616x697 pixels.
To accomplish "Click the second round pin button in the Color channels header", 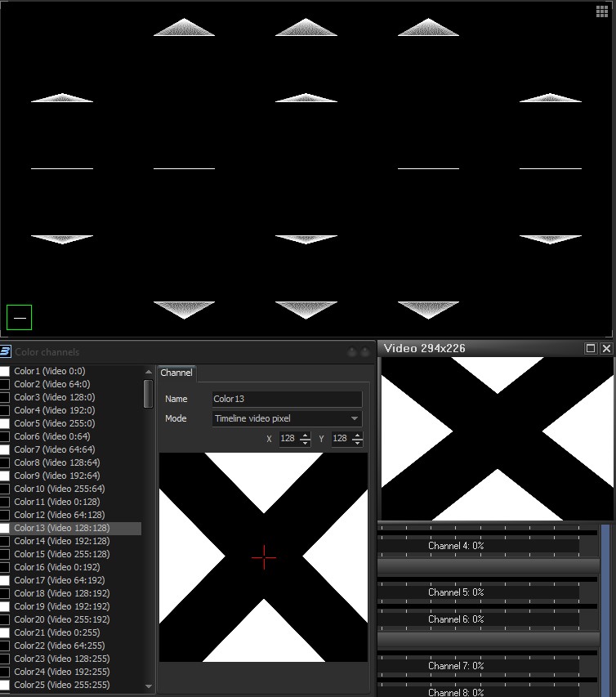I will (365, 352).
